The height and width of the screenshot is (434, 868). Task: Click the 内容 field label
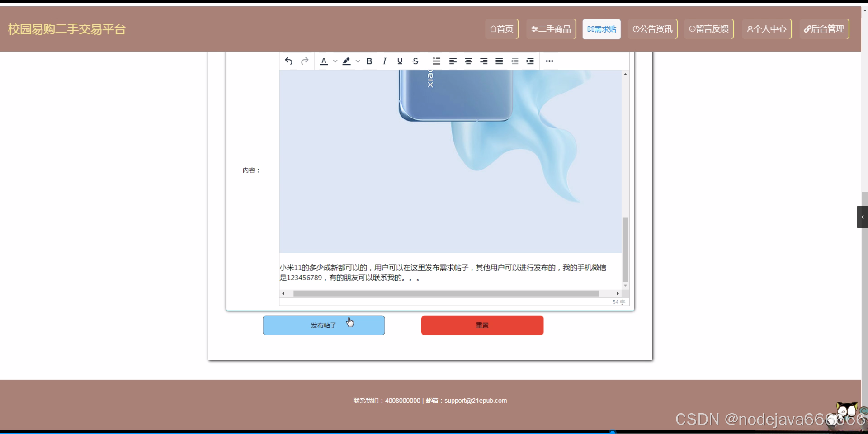[251, 170]
